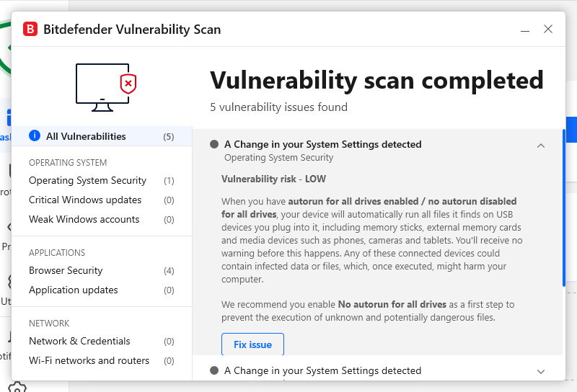This screenshot has width=577, height=392.
Task: Open the Browser Security category
Action: point(66,270)
